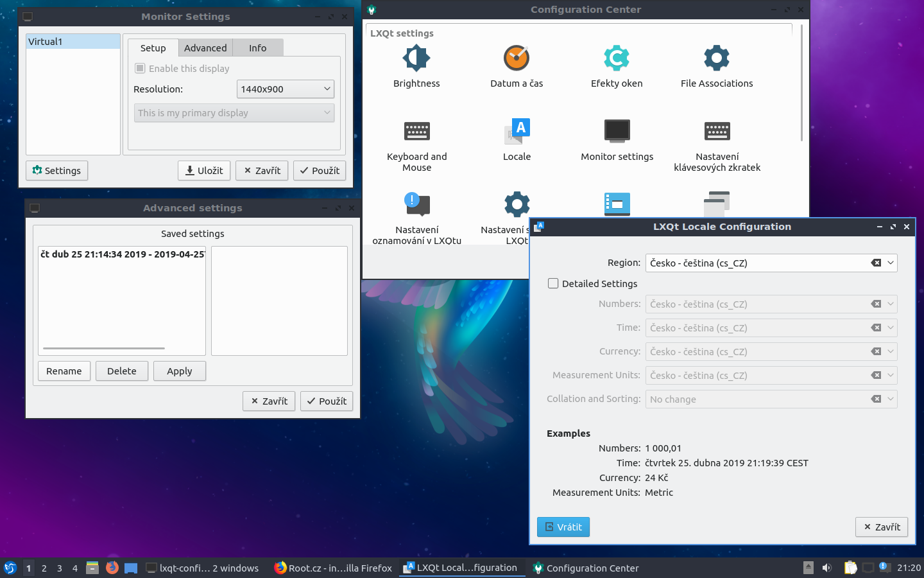This screenshot has width=924, height=578.
Task: Select saved setting čt dub 25 21:14:34 2019
Action: [122, 254]
